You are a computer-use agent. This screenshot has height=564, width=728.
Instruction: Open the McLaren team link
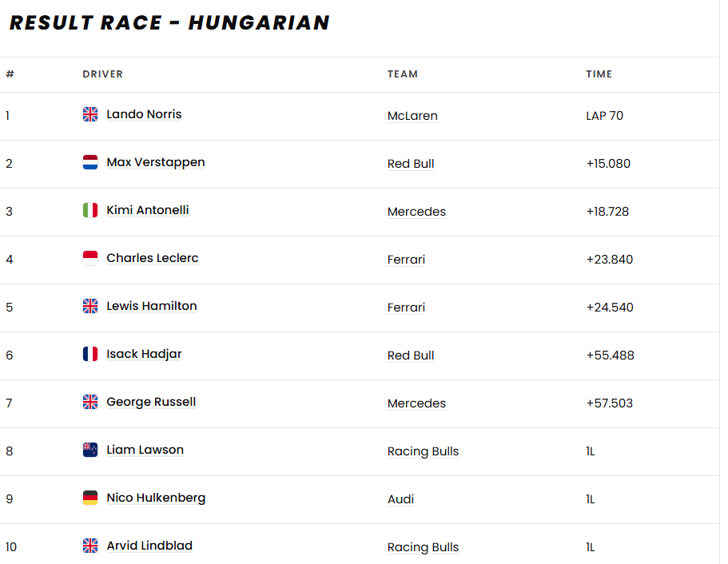pyautogui.click(x=412, y=116)
